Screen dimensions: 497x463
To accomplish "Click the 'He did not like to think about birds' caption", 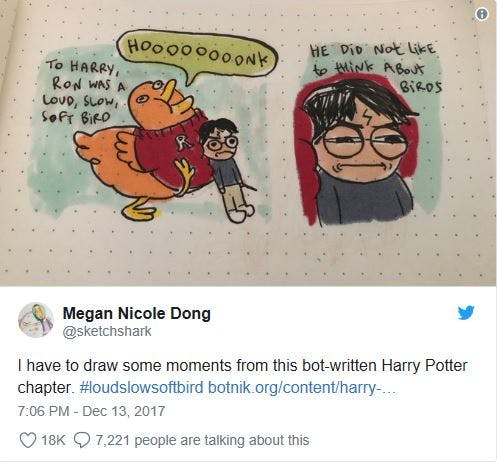I will 376,67.
